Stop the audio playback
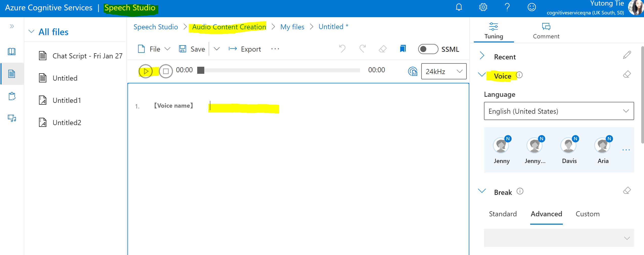Image resolution: width=644 pixels, height=255 pixels. [166, 71]
